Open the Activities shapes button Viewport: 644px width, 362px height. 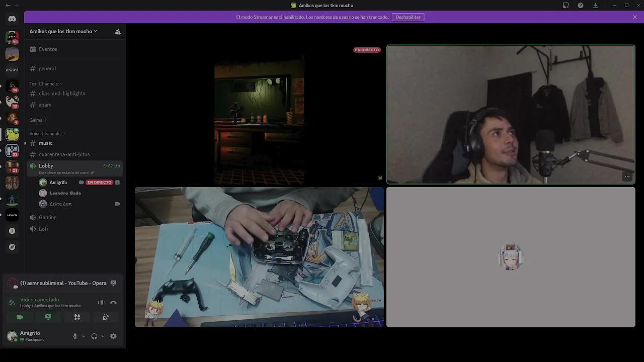pyautogui.click(x=77, y=317)
